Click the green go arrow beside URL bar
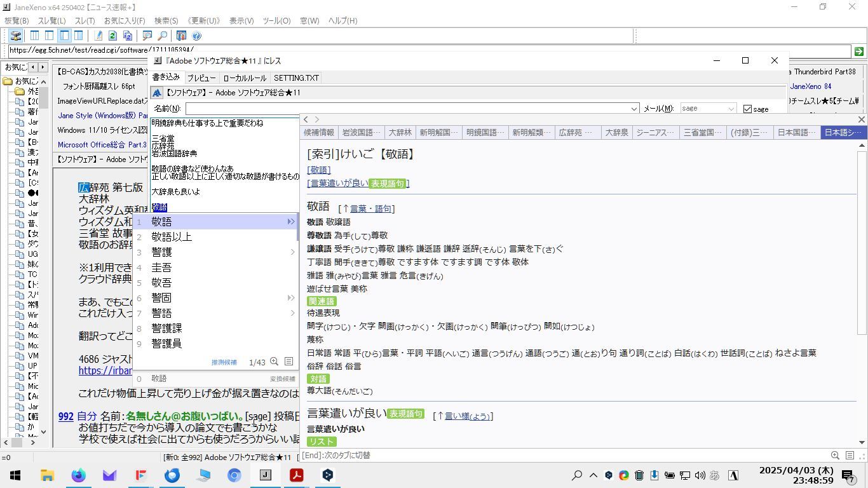 (858, 51)
